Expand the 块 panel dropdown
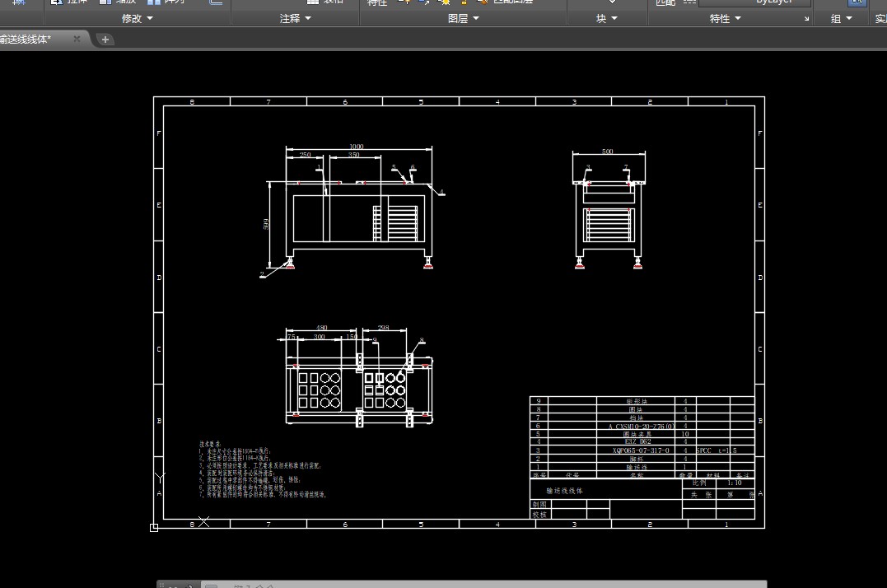 point(606,19)
